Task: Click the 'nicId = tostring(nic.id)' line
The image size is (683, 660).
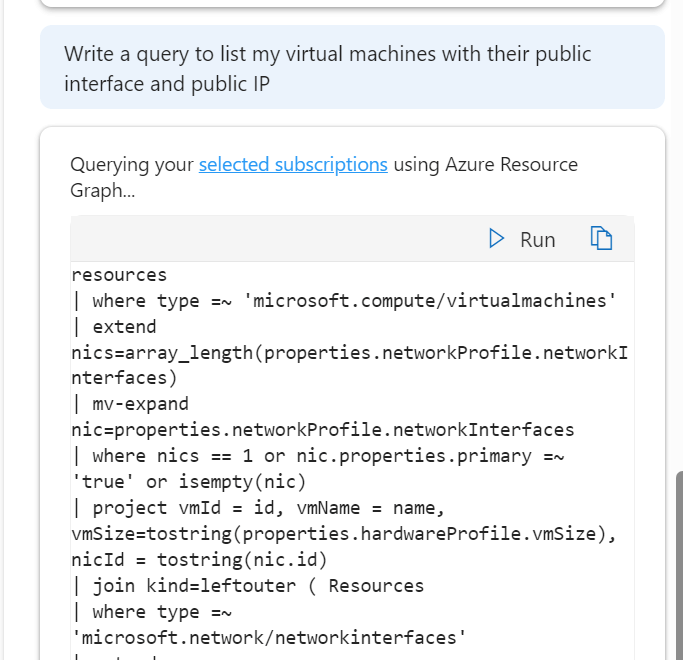Action: pos(200,560)
